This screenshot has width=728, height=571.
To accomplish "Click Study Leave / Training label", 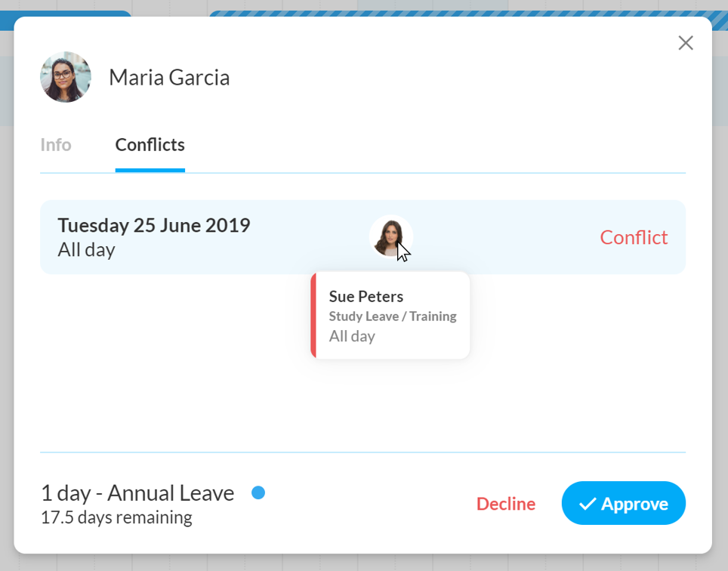I will pos(393,316).
